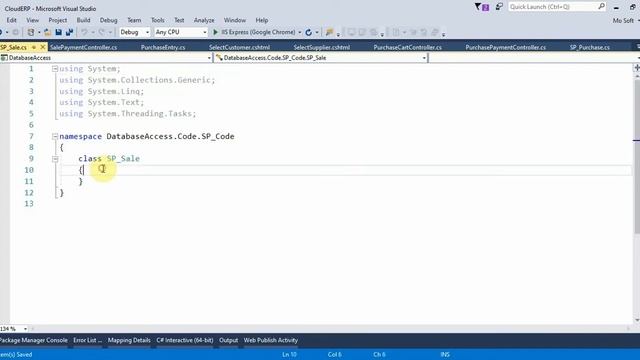The height and width of the screenshot is (360, 640).
Task: Click on using System.Linq; line
Action: (102, 91)
